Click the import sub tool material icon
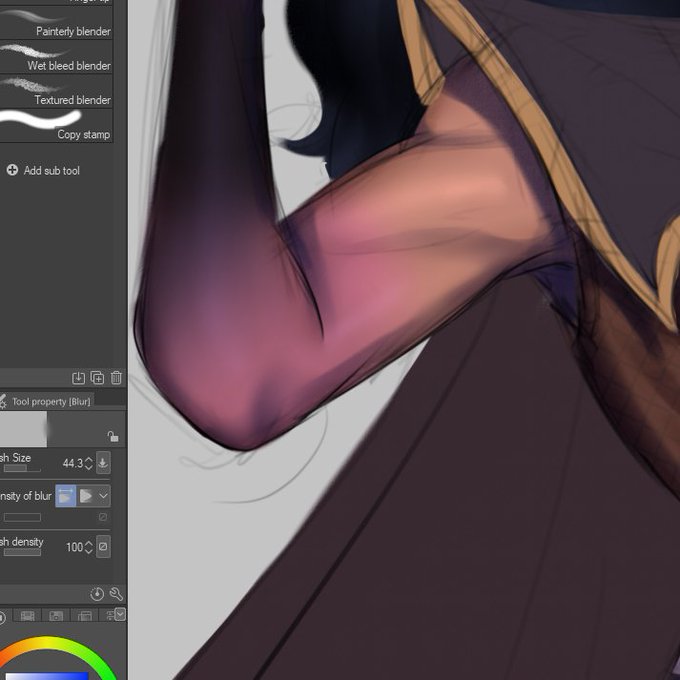Viewport: 680px width, 680px height. click(x=78, y=378)
